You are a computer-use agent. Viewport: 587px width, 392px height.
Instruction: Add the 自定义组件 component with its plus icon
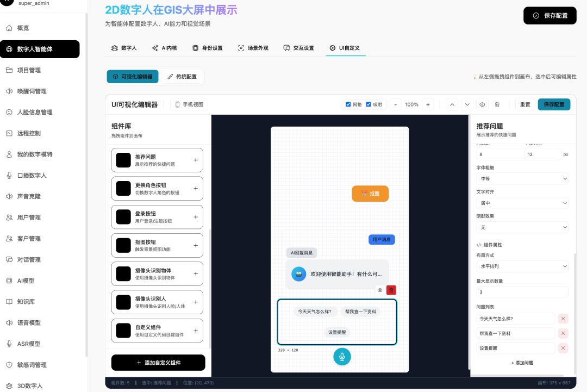(196, 331)
